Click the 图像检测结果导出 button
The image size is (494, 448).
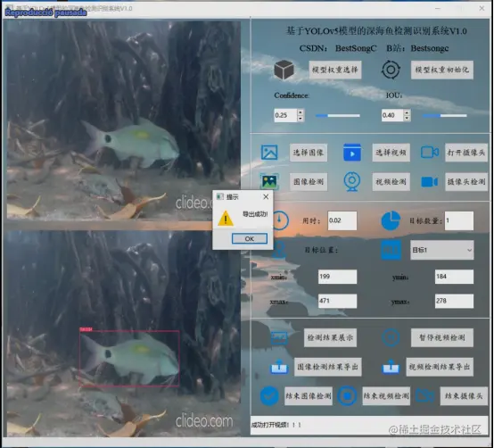[x=327, y=367]
